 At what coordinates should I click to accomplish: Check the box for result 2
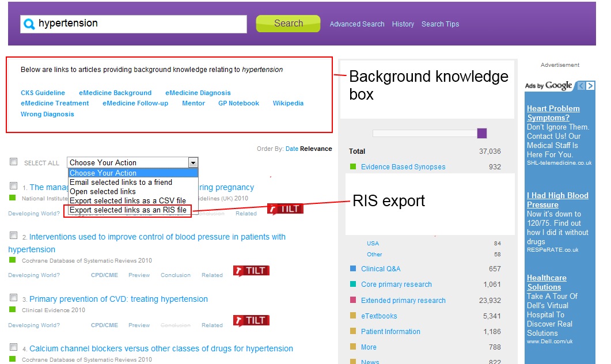coord(14,236)
